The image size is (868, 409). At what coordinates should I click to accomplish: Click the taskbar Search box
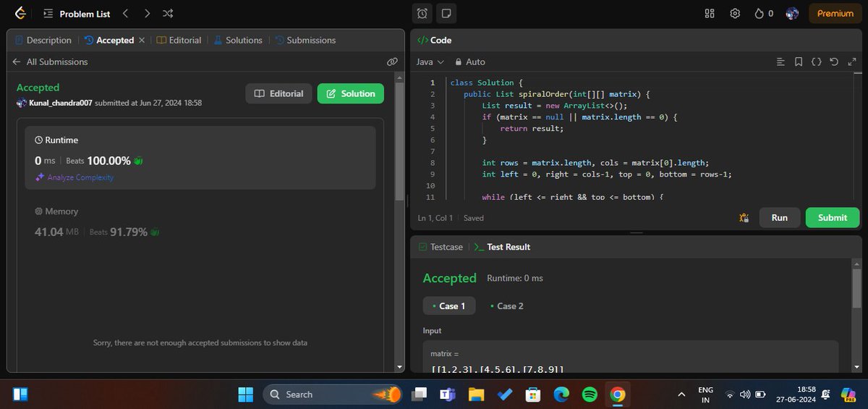333,395
